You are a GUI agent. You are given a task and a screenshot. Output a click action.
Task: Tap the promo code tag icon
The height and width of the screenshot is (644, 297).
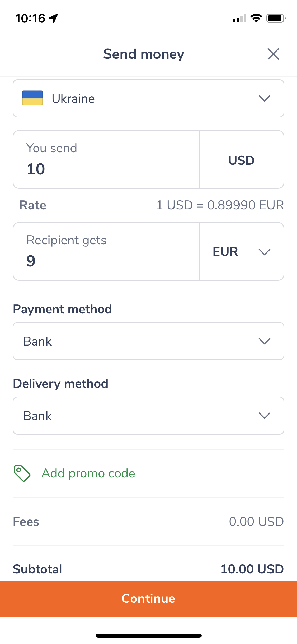tap(22, 473)
